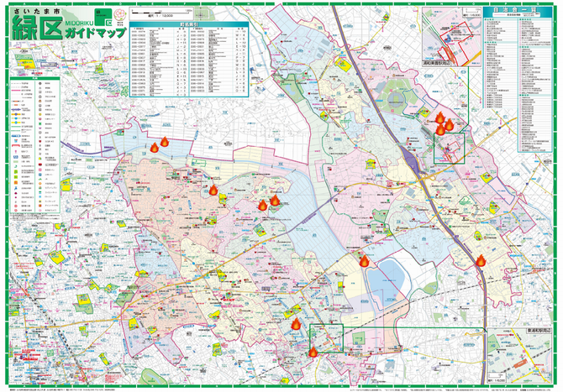Viewport: 563px width, 392px height.
Task: Select the fire marker at the green inset-frame corner
Action: [313, 352]
